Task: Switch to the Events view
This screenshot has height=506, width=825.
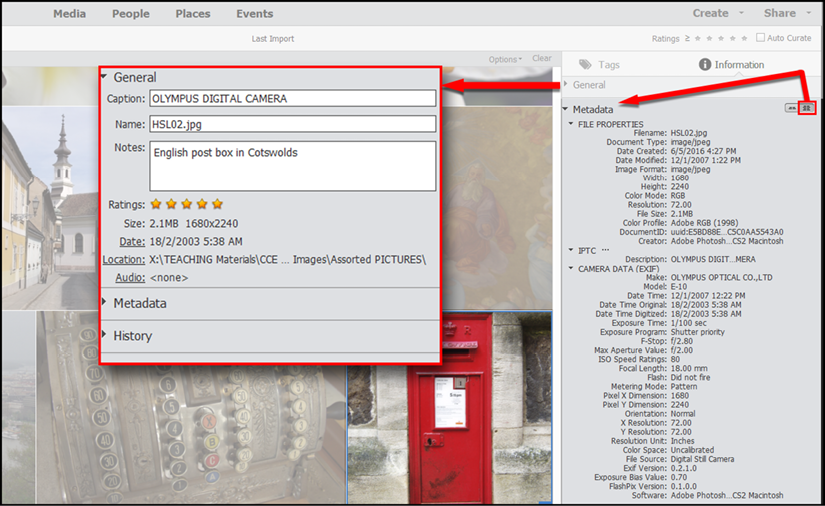Action: click(255, 14)
